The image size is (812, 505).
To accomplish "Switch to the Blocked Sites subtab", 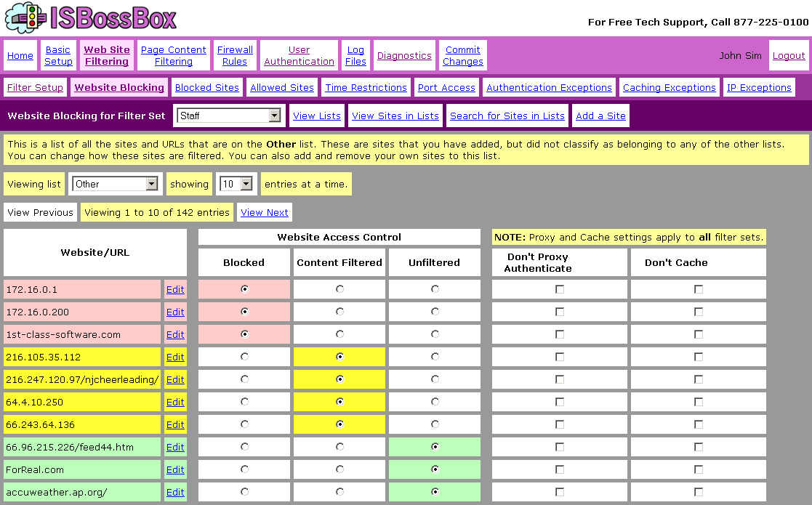I will (207, 88).
